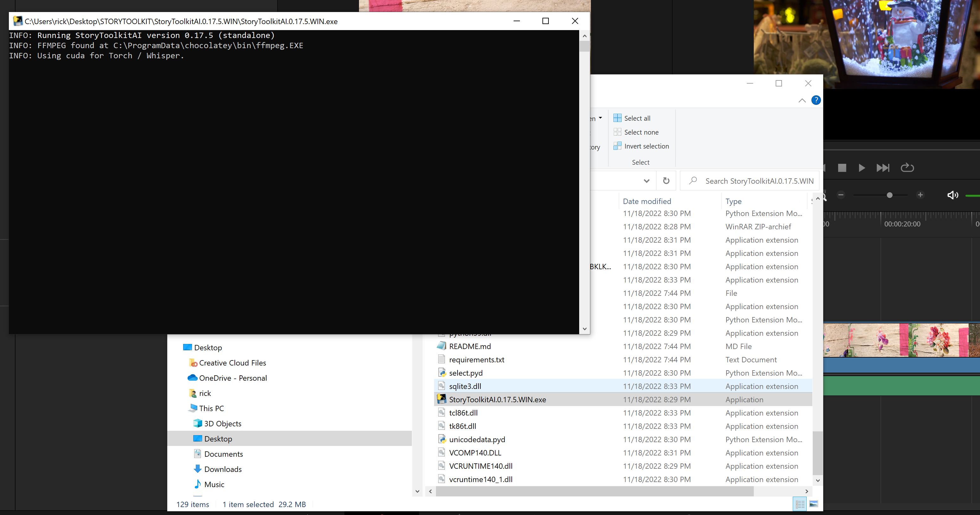Image resolution: width=980 pixels, height=515 pixels.
Task: Zoom in timeline with plus icon
Action: (920, 195)
